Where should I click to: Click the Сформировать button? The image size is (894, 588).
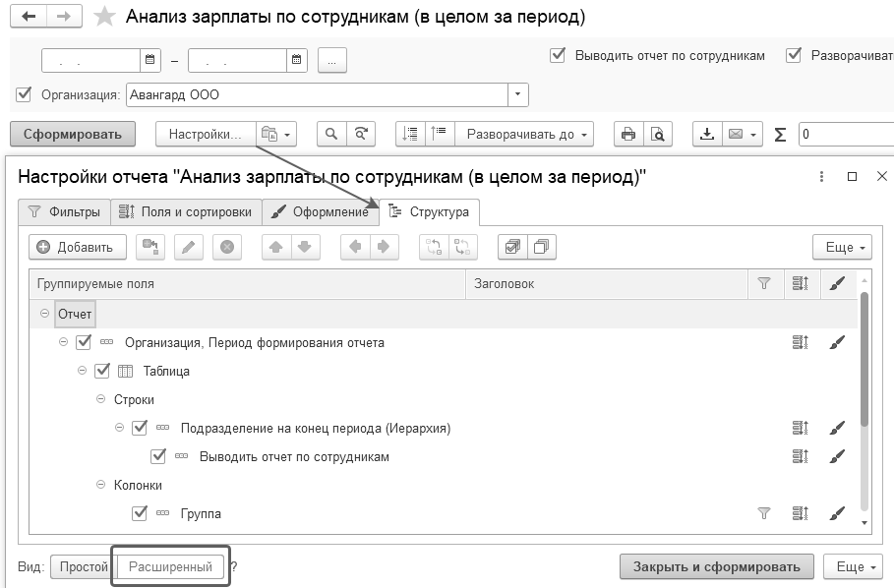click(x=73, y=135)
